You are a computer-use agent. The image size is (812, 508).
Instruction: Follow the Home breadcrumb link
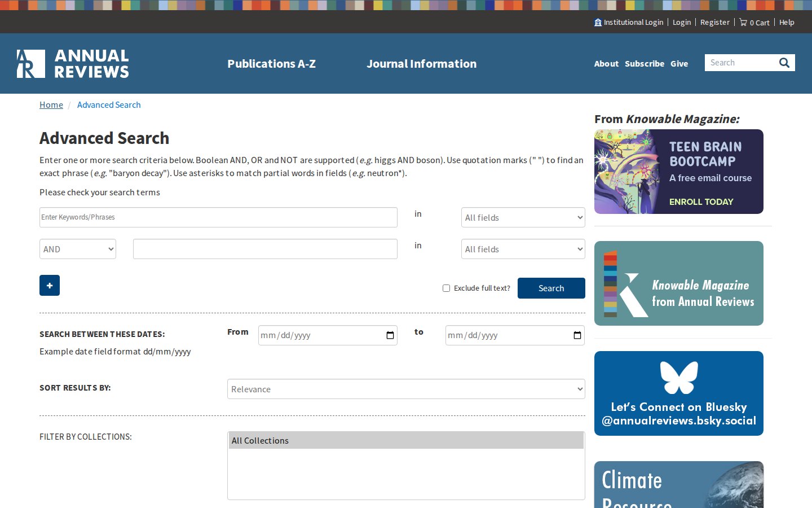[51, 105]
